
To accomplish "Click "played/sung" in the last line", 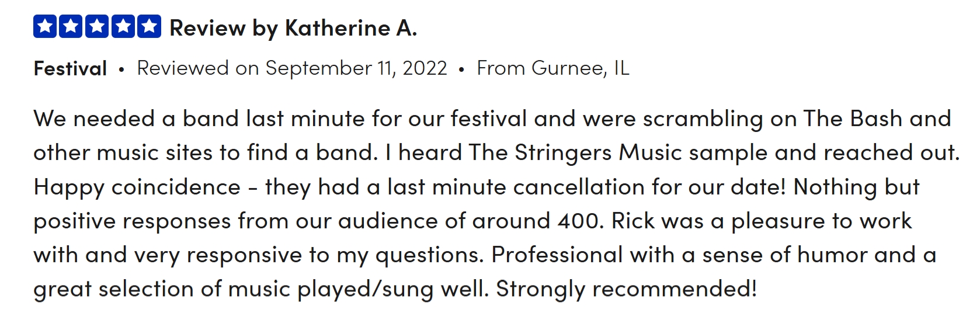I will tap(365, 289).
